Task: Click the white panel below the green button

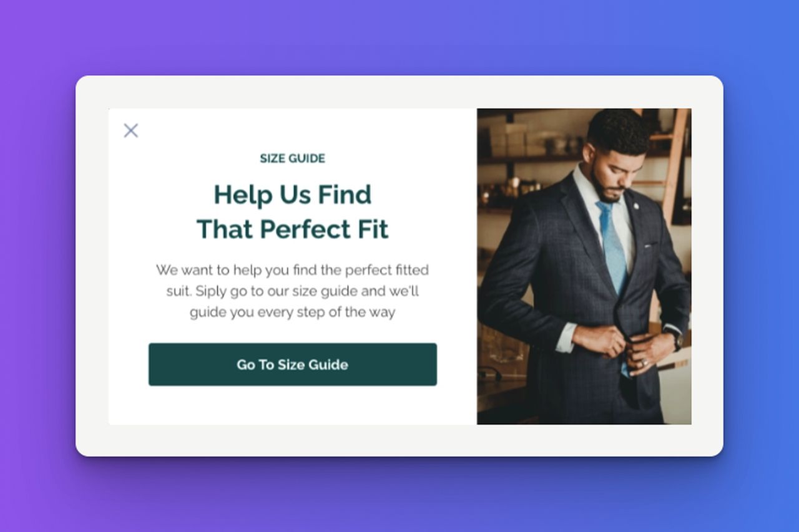Action: (x=293, y=405)
